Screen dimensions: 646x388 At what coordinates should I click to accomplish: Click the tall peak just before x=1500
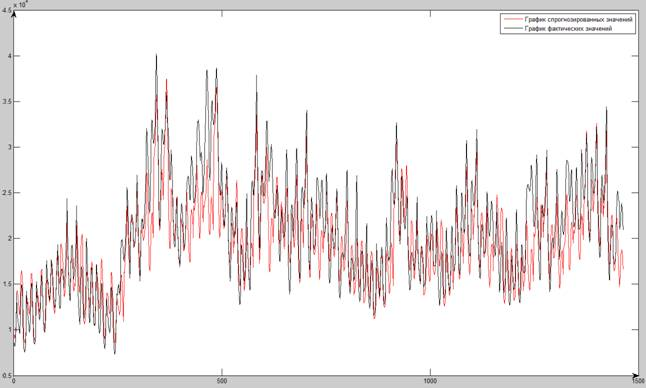click(606, 108)
